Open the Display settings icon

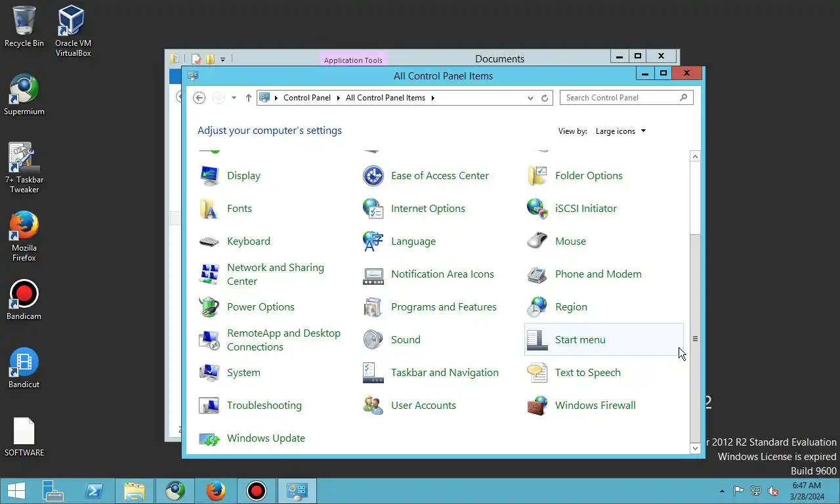(209, 176)
